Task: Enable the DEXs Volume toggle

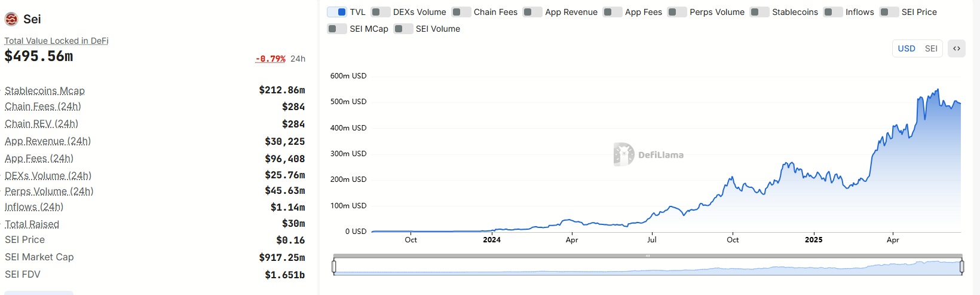Action: (381, 12)
